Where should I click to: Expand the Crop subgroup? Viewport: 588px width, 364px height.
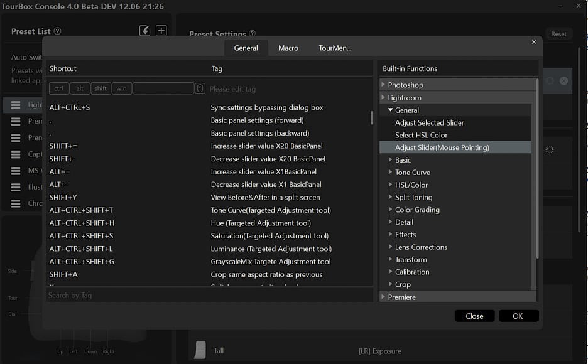pos(390,284)
